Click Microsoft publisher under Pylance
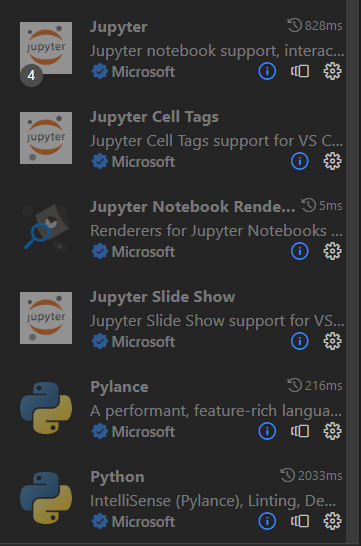Viewport: 361px width, 546px height. pos(143,432)
